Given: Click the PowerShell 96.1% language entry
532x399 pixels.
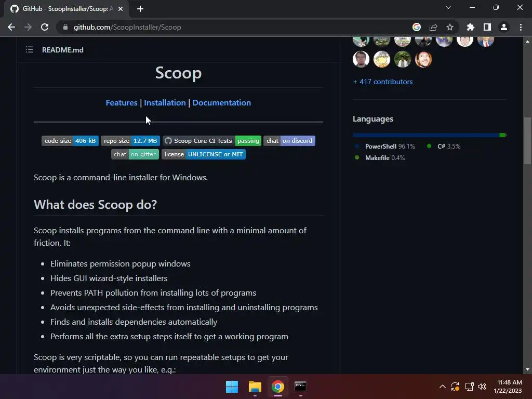Looking at the screenshot, I should 385,146.
